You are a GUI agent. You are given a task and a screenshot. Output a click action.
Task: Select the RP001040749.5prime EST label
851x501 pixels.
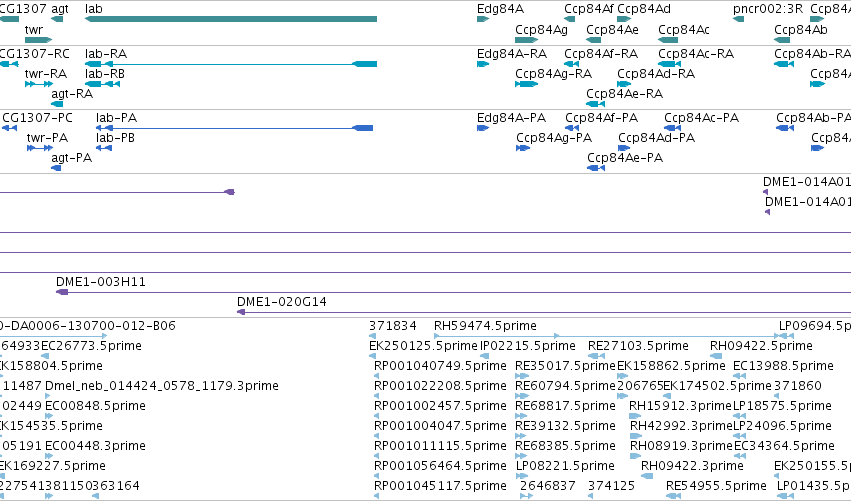(x=440, y=366)
